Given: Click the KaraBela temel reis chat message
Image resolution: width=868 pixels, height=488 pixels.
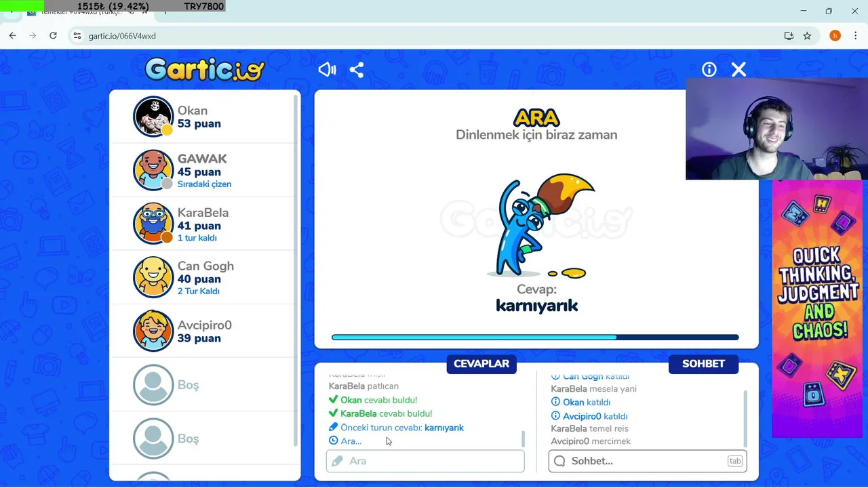Looking at the screenshot, I should click(589, 428).
